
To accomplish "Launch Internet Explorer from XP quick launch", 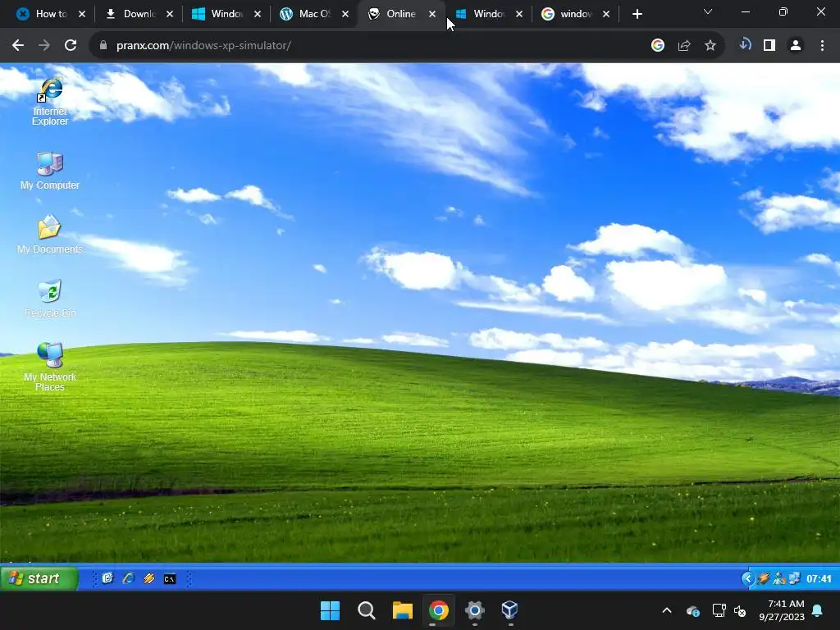I will pos(128,578).
